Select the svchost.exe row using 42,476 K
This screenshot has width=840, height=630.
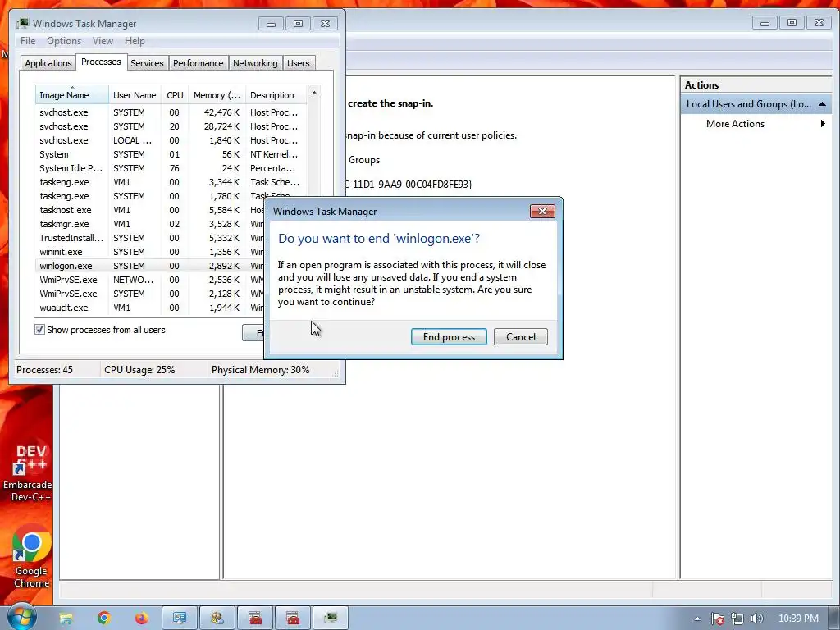click(171, 112)
